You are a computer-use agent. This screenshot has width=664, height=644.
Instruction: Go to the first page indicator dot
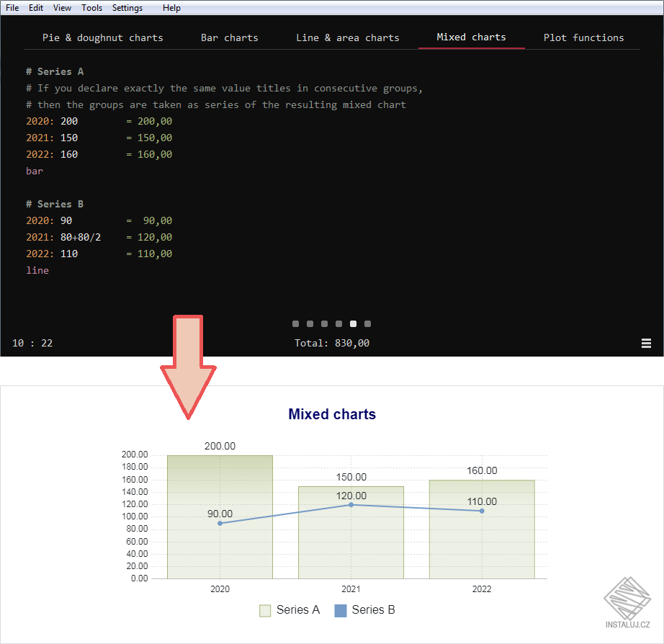pyautogui.click(x=295, y=323)
